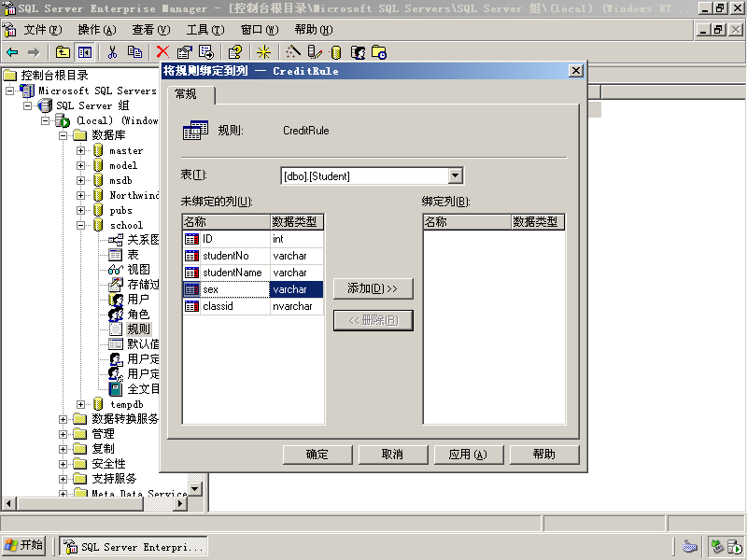Click the 开始 Start button
The image size is (747, 560).
[x=24, y=546]
